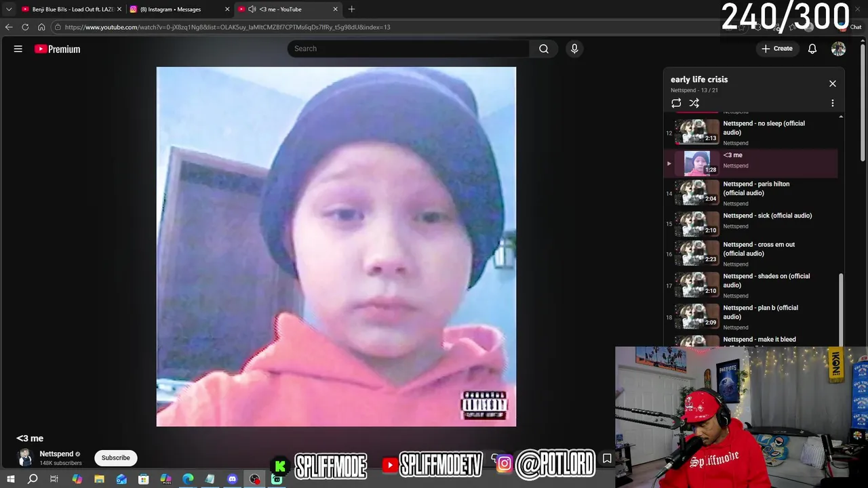The image size is (868, 488).
Task: Click the search magnifier button
Action: click(x=544, y=49)
